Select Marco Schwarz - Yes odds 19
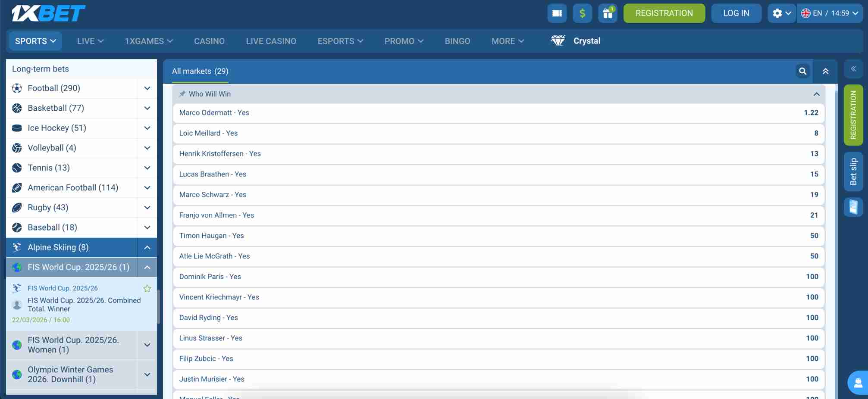This screenshot has width=868, height=399. pyautogui.click(x=499, y=195)
